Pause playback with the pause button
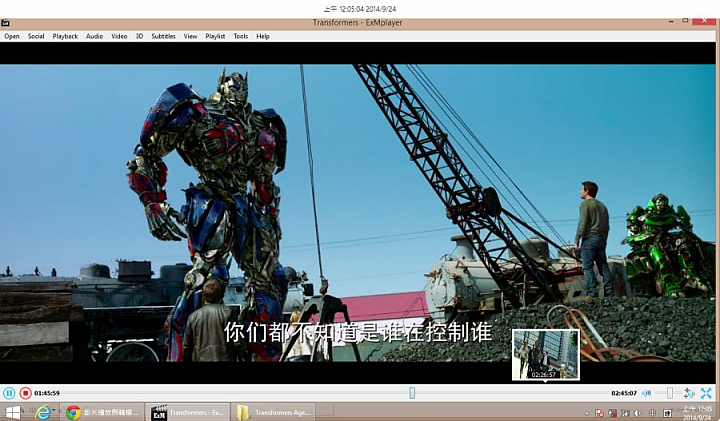Image resolution: width=720 pixels, height=421 pixels. 9,393
